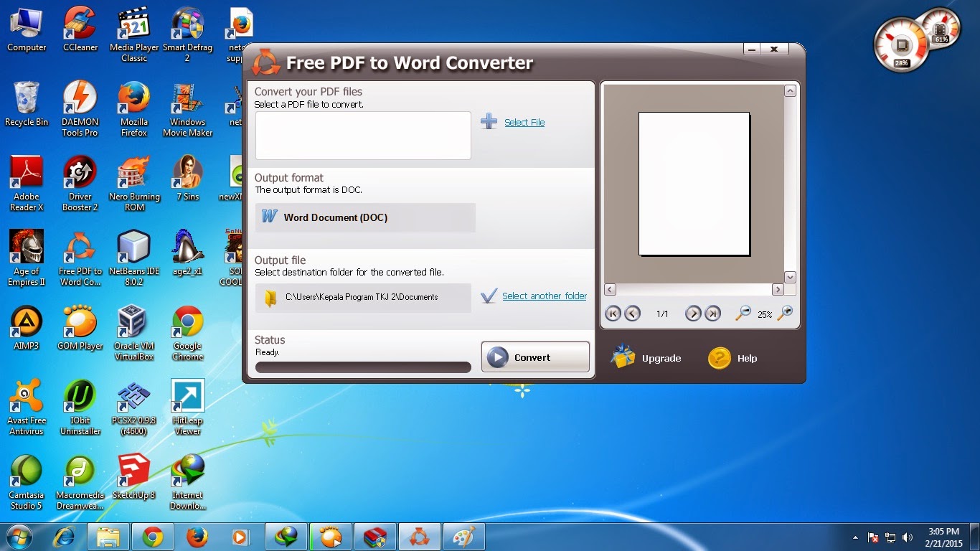The width and height of the screenshot is (980, 551).
Task: Select Windows Movie Maker desktop icon
Action: (x=187, y=109)
